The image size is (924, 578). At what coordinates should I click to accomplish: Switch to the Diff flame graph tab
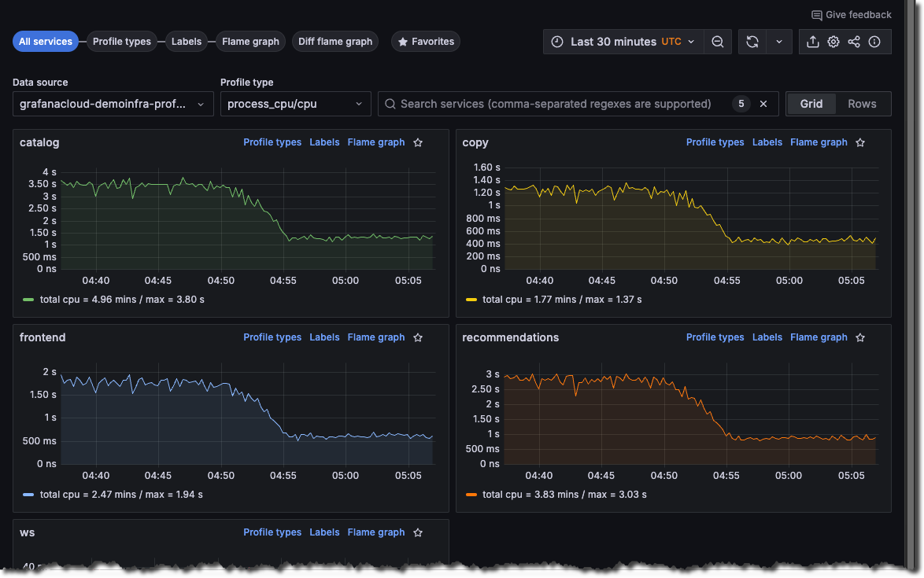pos(334,42)
